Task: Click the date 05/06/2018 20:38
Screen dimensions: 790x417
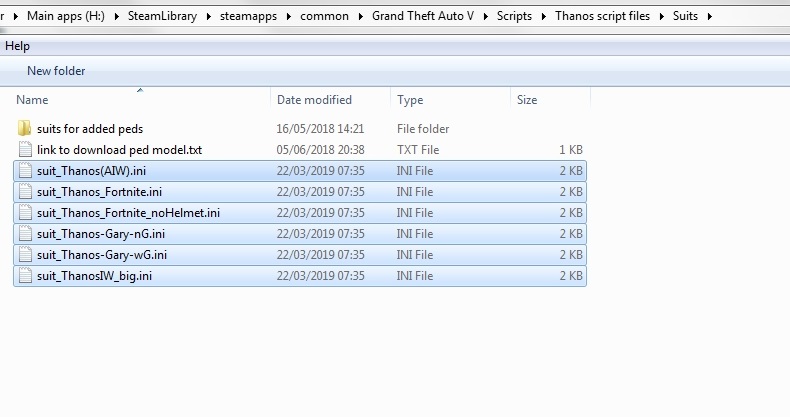Action: coord(320,150)
